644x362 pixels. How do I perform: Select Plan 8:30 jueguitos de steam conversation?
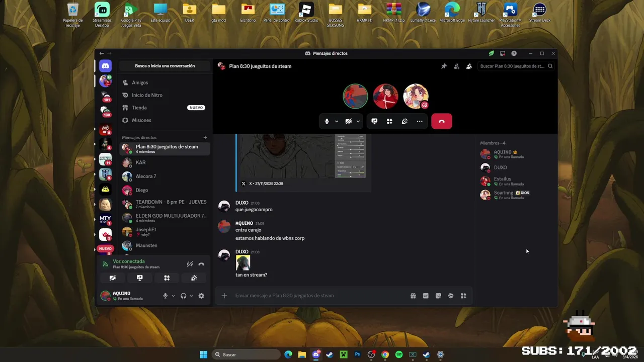165,148
